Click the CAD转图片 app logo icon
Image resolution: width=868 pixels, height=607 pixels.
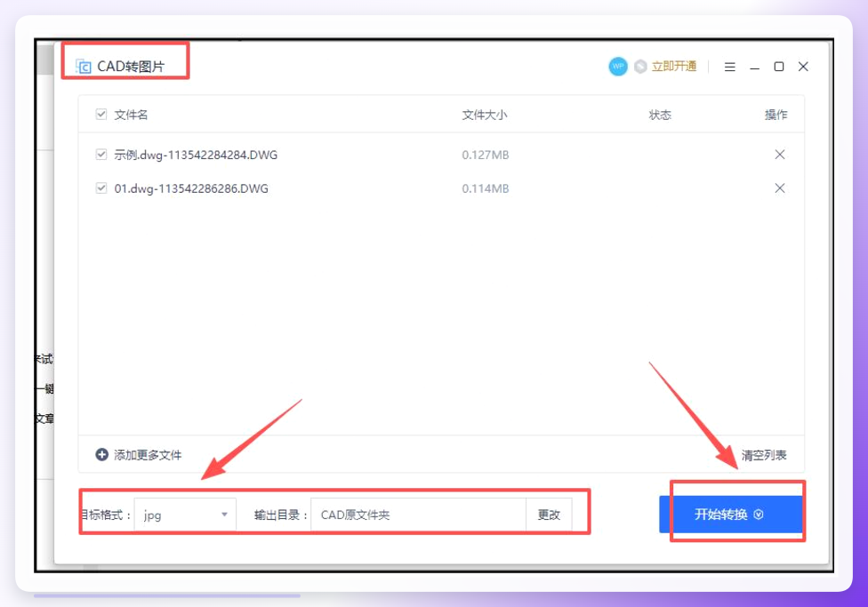(83, 67)
